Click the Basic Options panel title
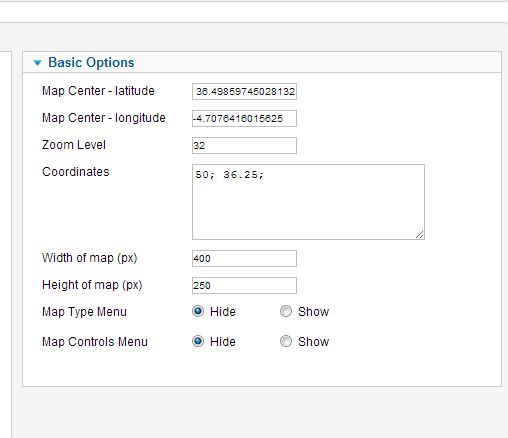508x438 pixels. 91,63
